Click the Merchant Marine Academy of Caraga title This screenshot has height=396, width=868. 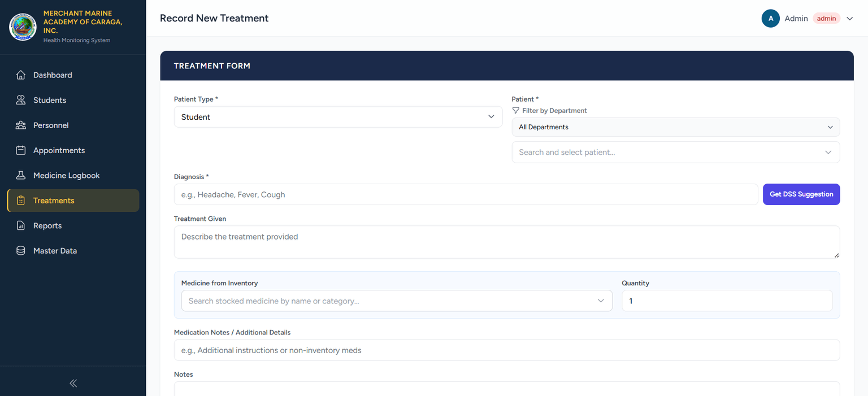pyautogui.click(x=83, y=22)
